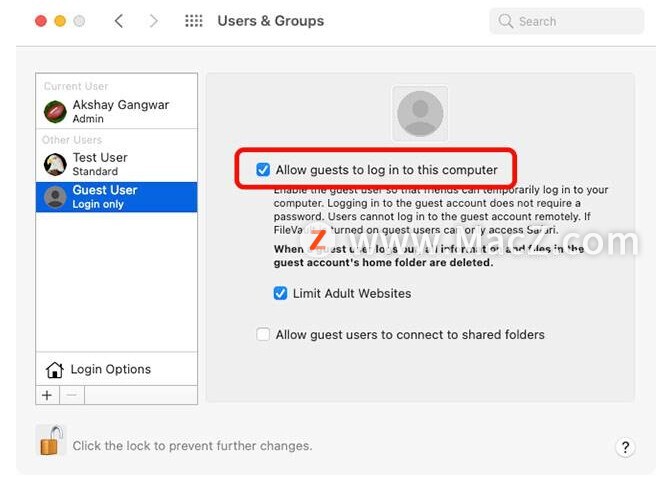Click the back navigation arrow

click(x=119, y=21)
